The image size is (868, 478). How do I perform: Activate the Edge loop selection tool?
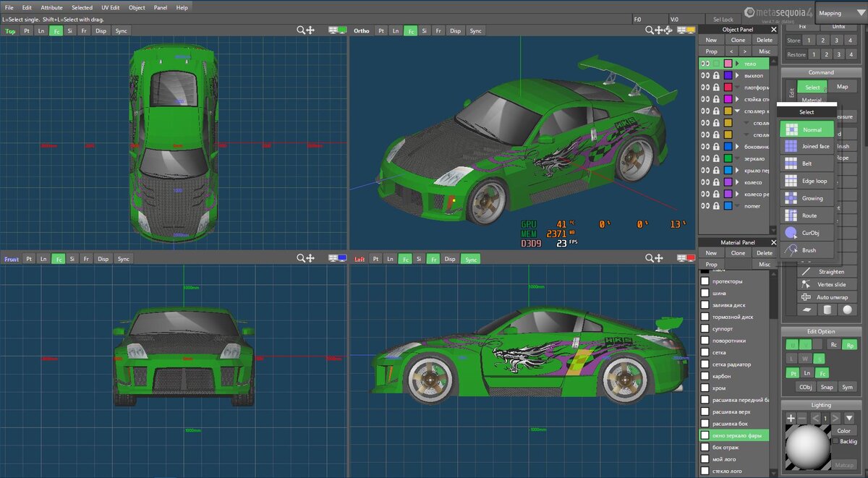(x=807, y=182)
